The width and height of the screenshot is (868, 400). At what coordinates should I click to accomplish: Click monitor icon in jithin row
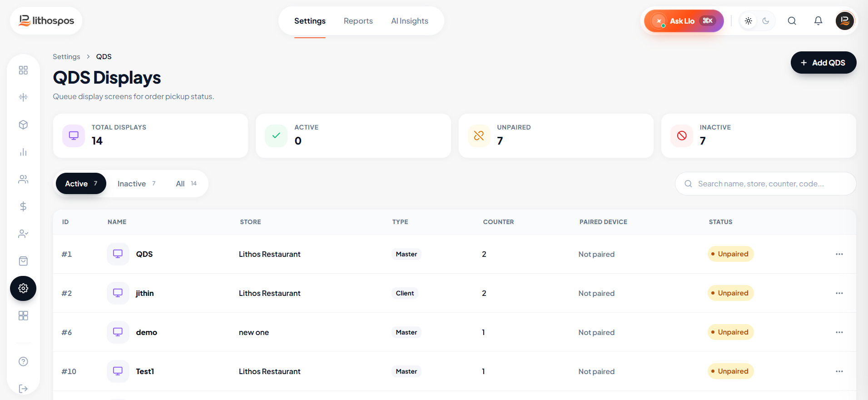click(118, 293)
